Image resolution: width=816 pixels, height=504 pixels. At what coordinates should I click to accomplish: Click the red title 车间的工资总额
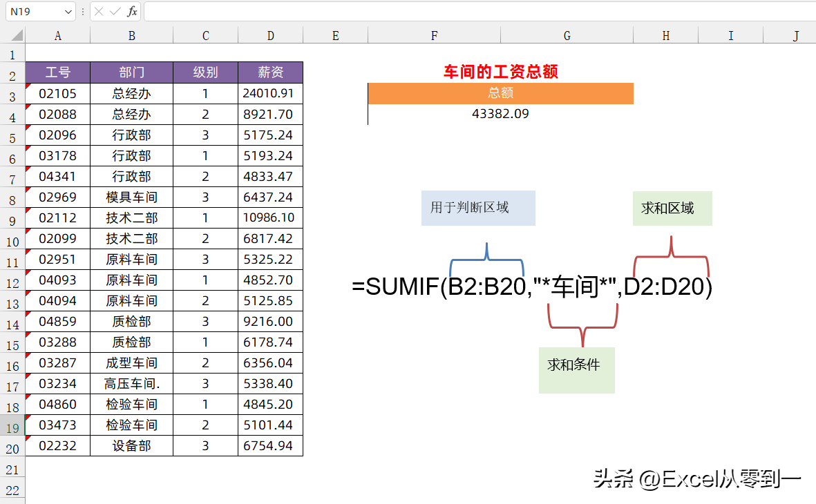[500, 71]
